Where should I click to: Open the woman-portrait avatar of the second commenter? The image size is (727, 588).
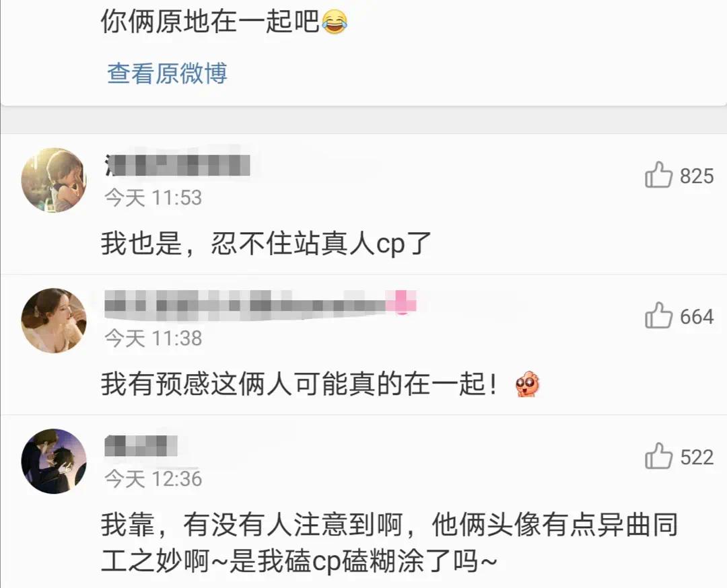[54, 321]
